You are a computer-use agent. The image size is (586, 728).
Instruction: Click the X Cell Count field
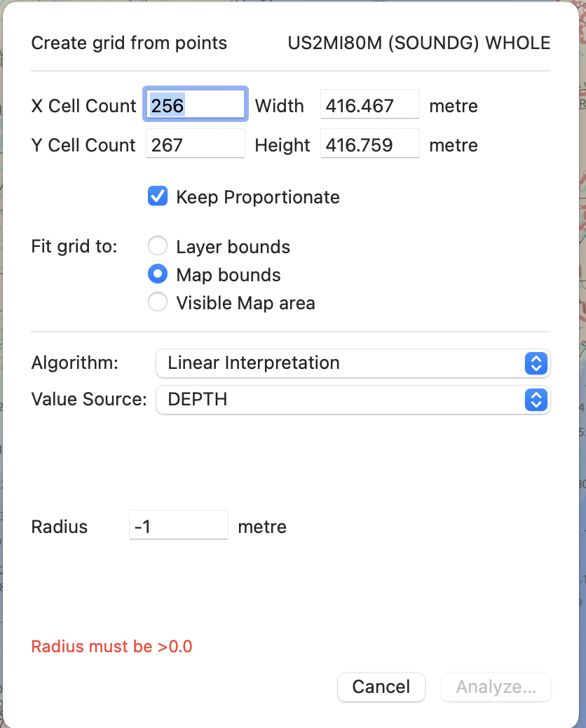(x=195, y=104)
